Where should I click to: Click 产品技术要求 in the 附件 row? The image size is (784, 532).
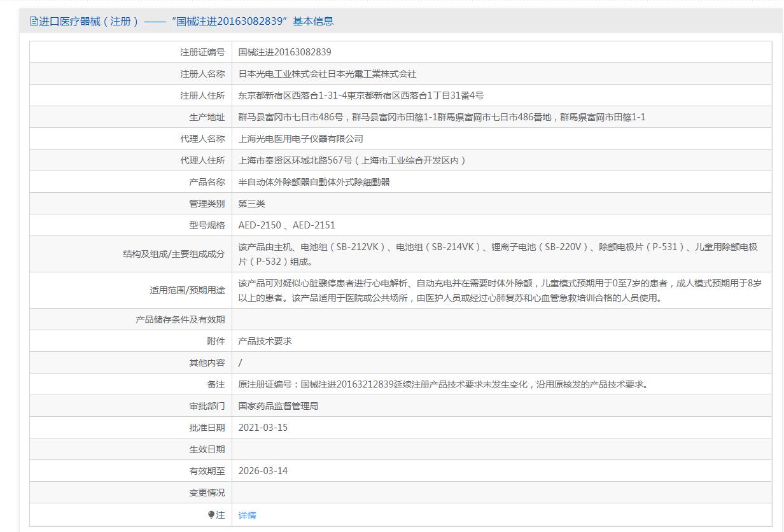coord(265,341)
